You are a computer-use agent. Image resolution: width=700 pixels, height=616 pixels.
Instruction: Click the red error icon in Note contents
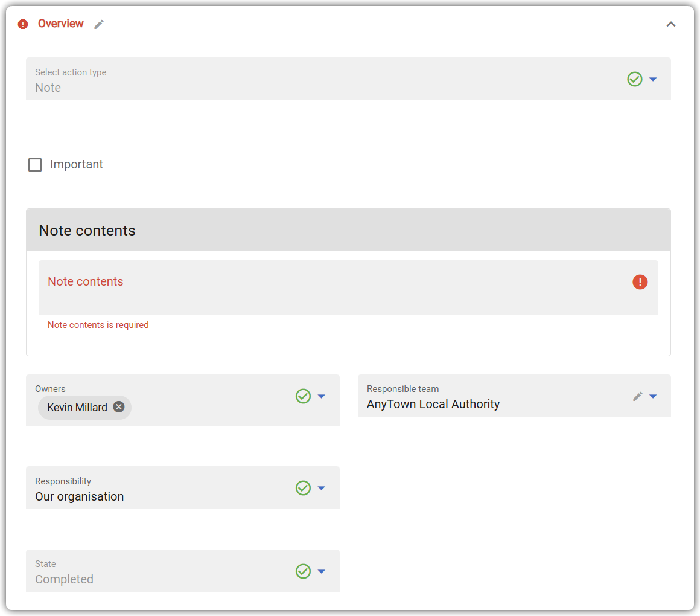pos(640,282)
